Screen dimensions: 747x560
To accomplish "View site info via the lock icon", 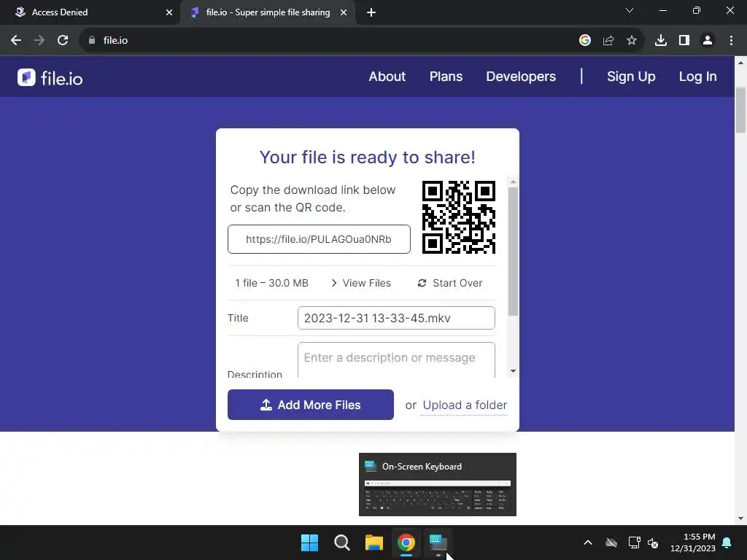I will [92, 41].
